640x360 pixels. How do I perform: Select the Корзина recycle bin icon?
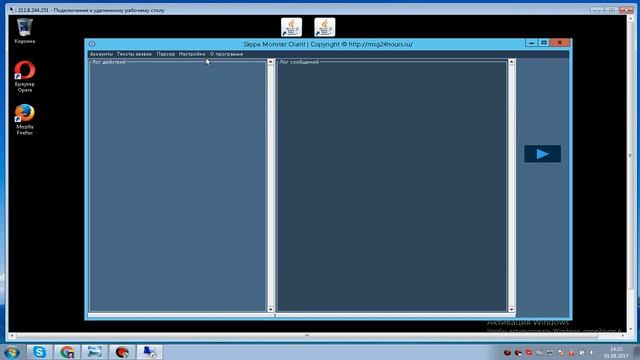click(x=24, y=31)
